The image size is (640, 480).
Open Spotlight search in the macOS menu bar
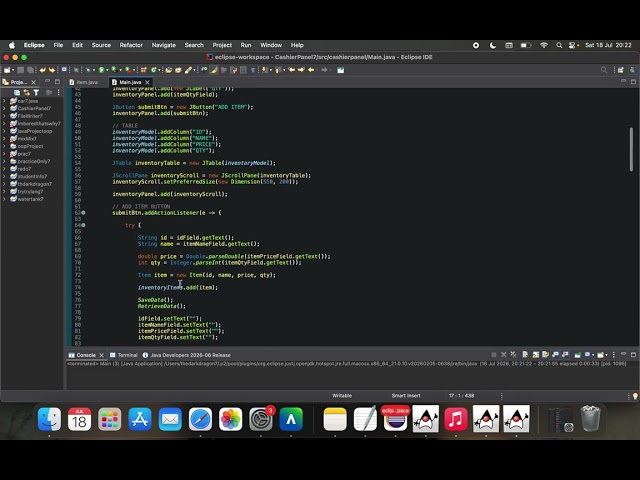click(x=559, y=45)
